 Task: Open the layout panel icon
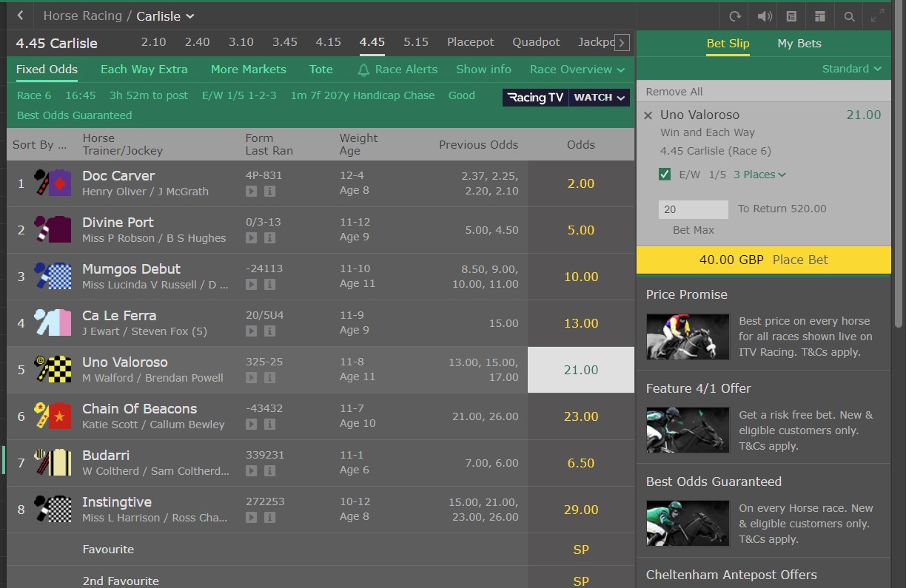pyautogui.click(x=819, y=16)
